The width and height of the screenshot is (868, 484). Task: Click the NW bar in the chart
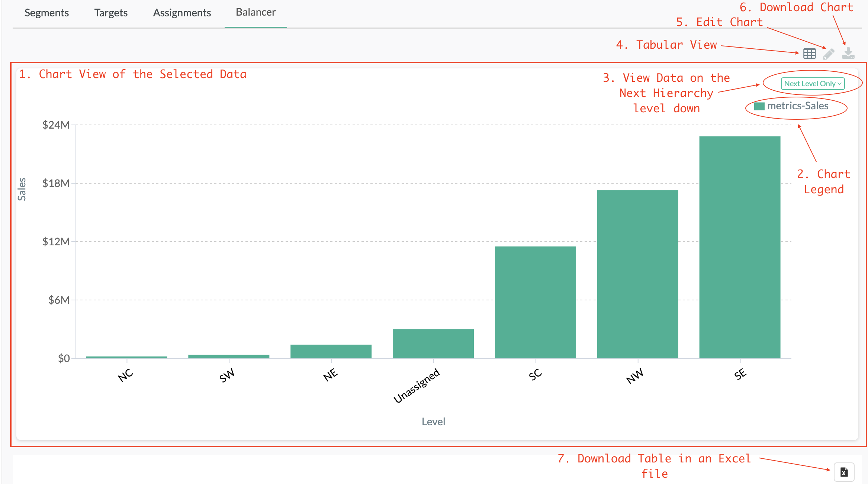click(637, 274)
